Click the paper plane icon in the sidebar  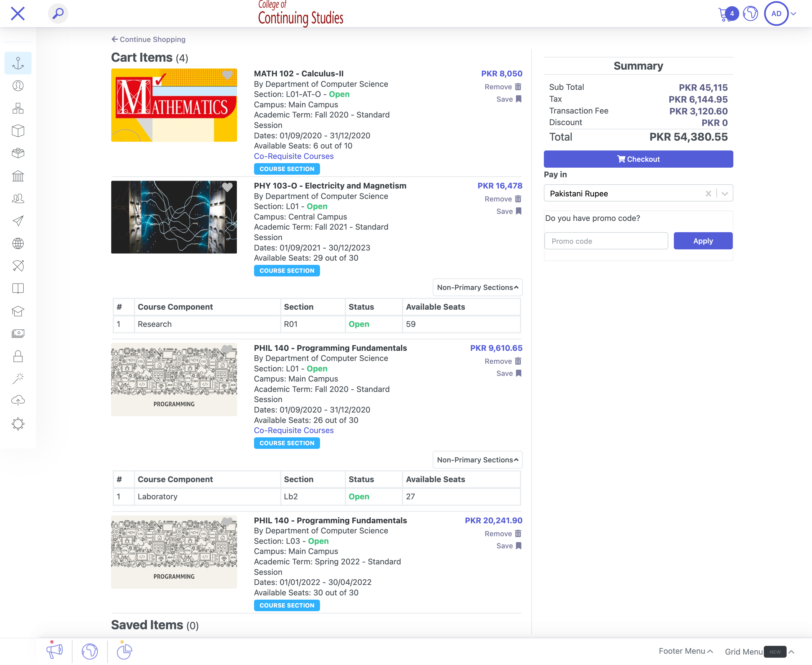18,221
